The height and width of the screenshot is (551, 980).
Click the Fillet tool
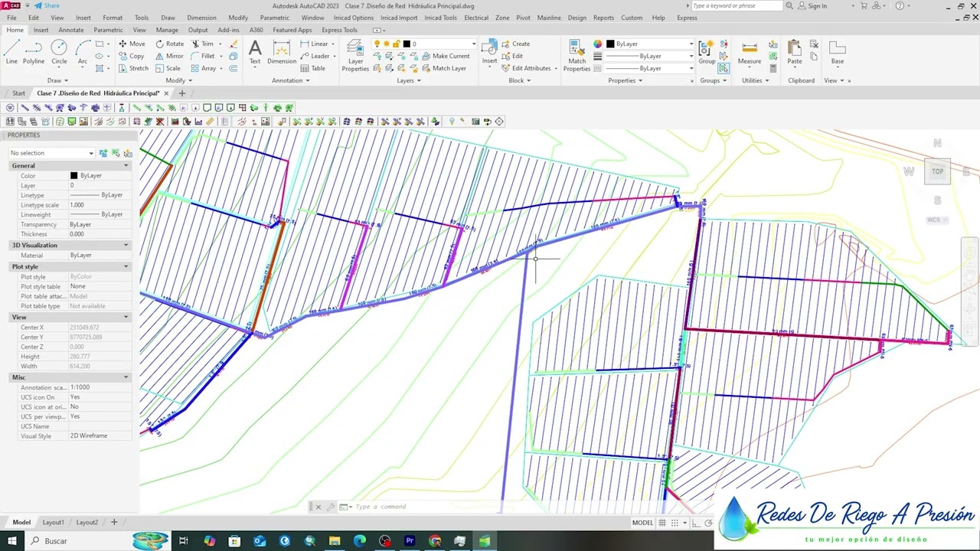(203, 56)
